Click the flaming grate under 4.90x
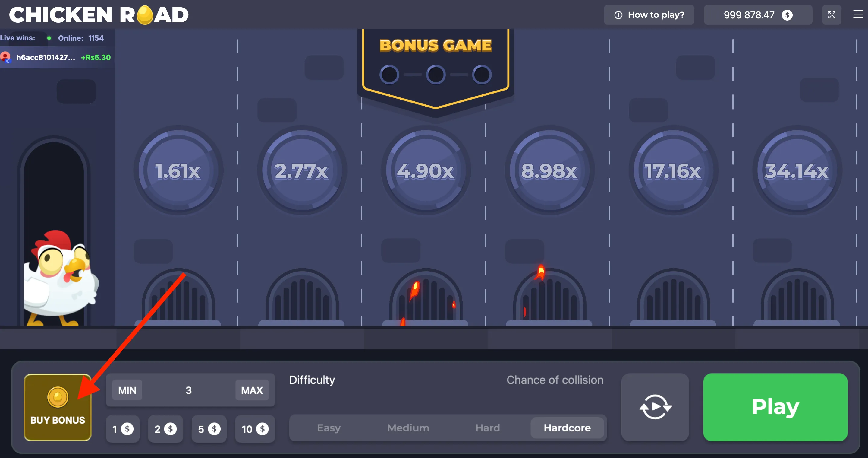The height and width of the screenshot is (458, 868). 426,297
